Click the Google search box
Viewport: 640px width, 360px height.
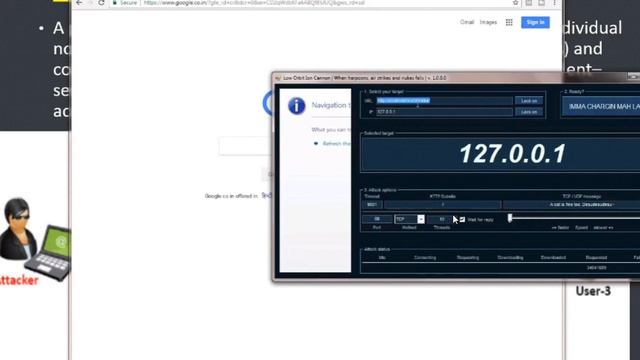coord(245,146)
